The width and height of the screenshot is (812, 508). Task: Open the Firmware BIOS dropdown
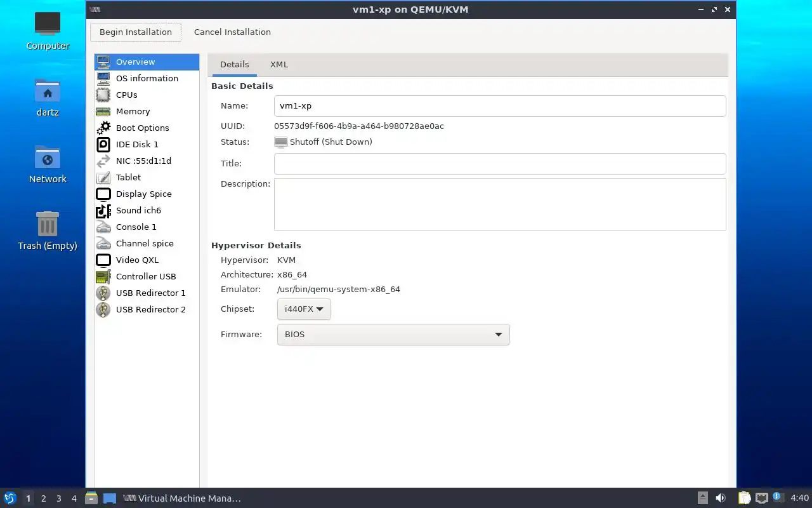point(393,335)
